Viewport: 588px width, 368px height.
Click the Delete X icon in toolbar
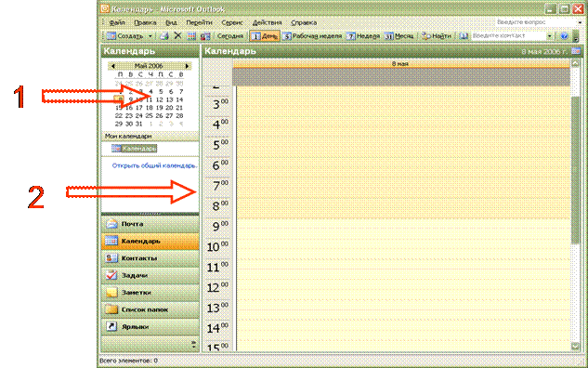(x=177, y=36)
